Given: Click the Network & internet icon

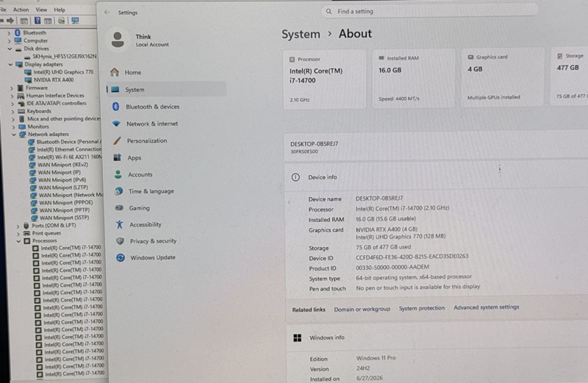Looking at the screenshot, I should (x=117, y=124).
